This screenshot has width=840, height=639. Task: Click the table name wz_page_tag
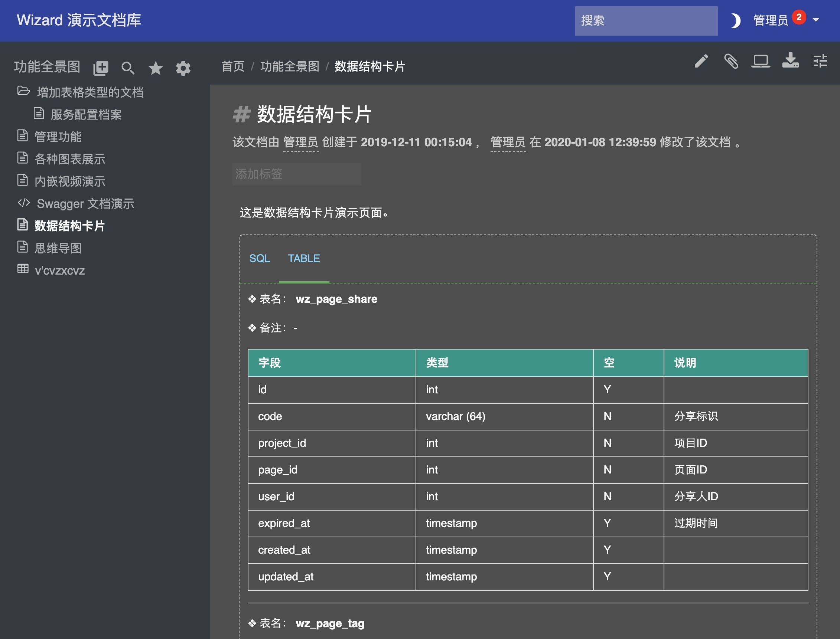tap(330, 623)
